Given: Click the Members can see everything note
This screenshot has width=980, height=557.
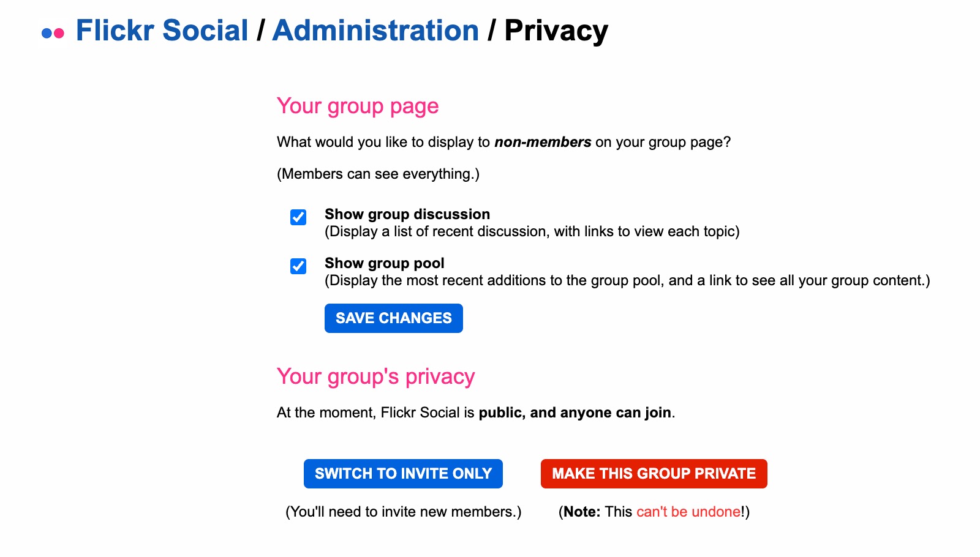Looking at the screenshot, I should pyautogui.click(x=379, y=174).
